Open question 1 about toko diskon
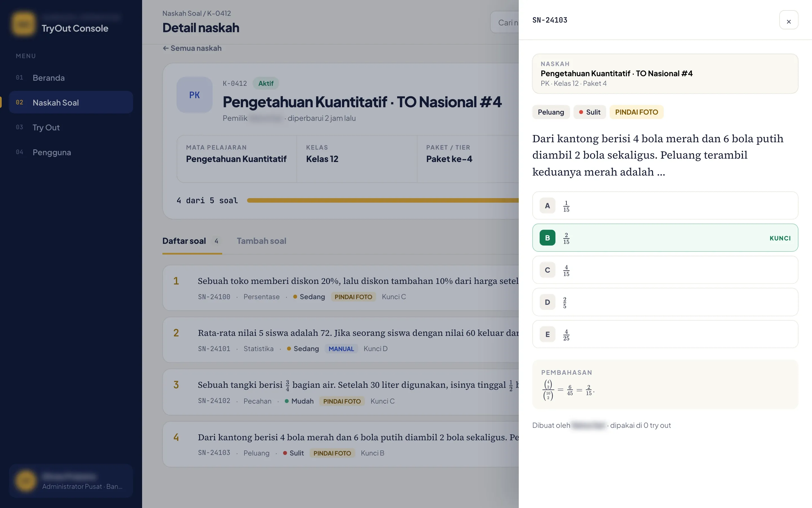Viewport: 812px width, 508px height. click(341, 288)
